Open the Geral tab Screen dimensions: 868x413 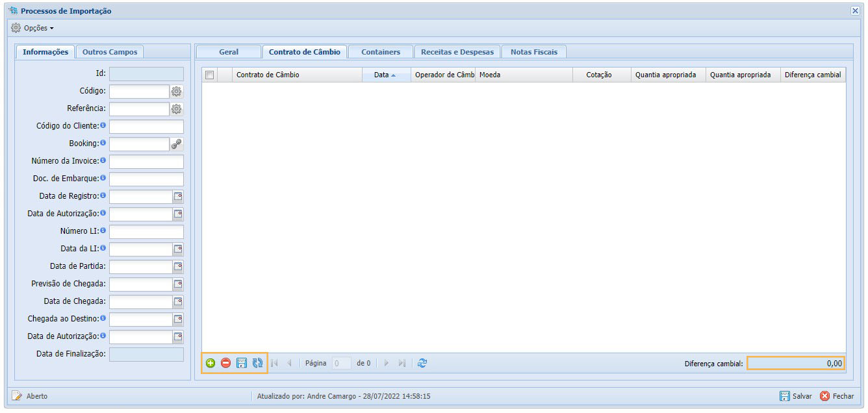coord(229,52)
